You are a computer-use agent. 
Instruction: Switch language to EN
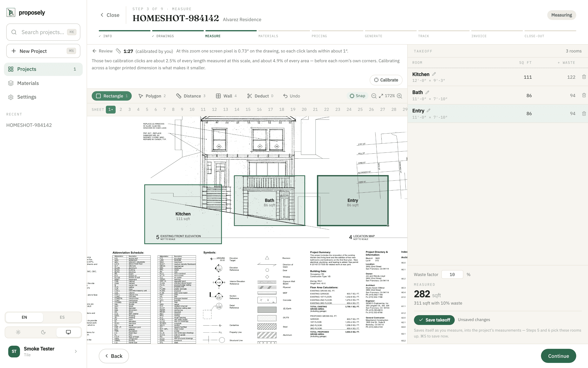[x=24, y=317]
